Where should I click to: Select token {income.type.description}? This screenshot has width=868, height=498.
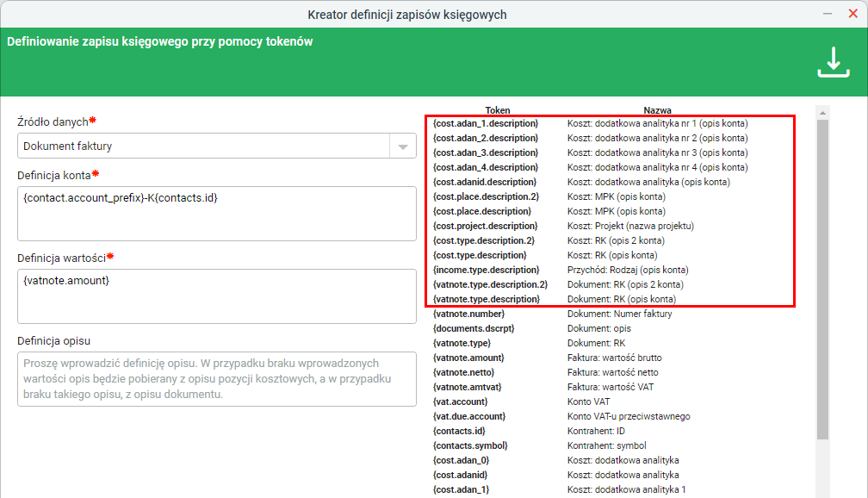486,271
